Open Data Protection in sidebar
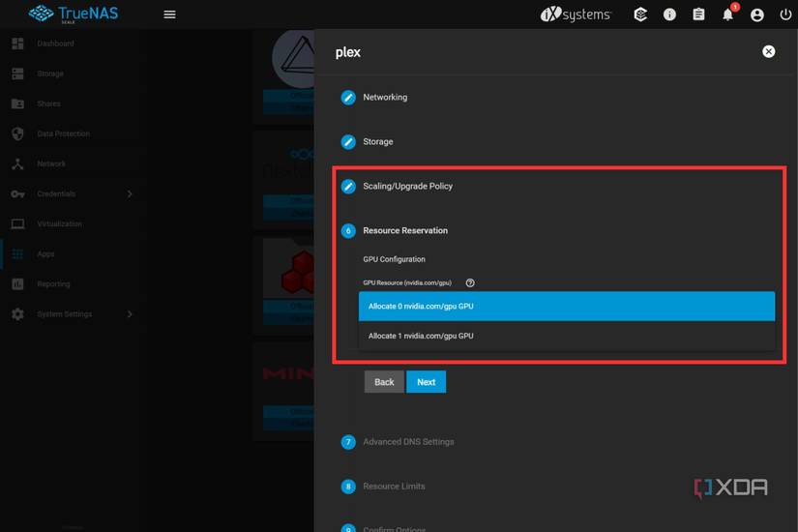Screen dimensions: 798x532 tap(64, 133)
